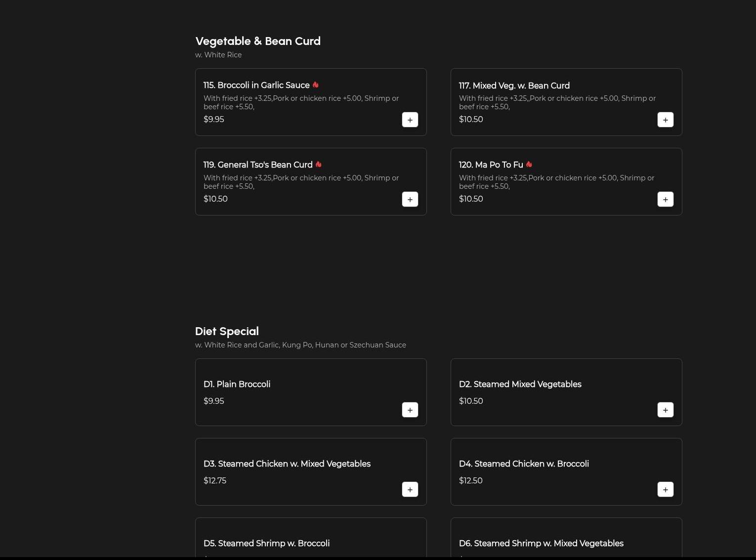This screenshot has height=560, width=756.
Task: Add Mixed Veg. w. Bean Curd using plus button
Action: [x=665, y=120]
